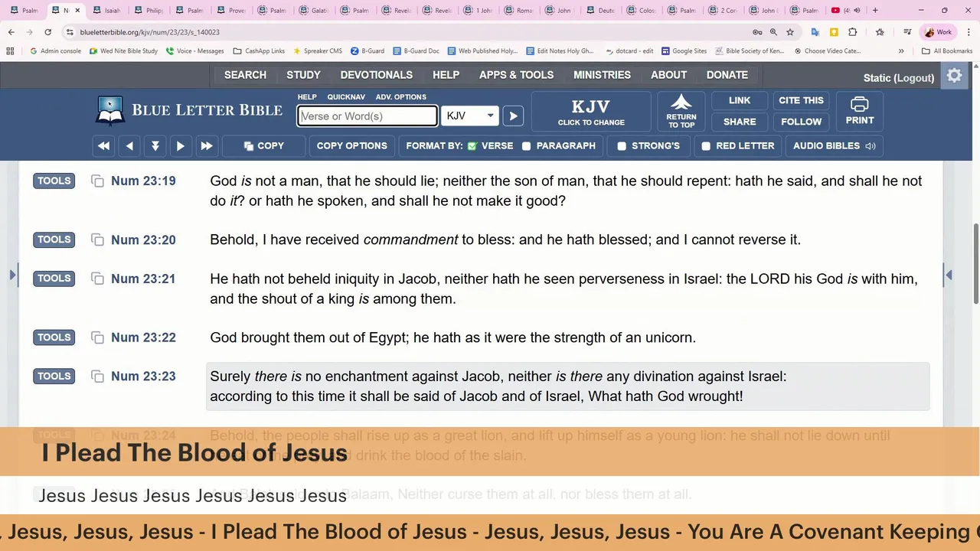Open QUICKNAV above search box
The height and width of the screenshot is (551, 980).
point(346,97)
